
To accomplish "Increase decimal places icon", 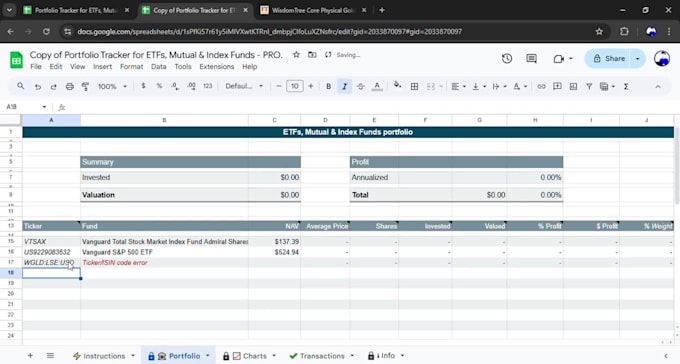I will point(191,86).
